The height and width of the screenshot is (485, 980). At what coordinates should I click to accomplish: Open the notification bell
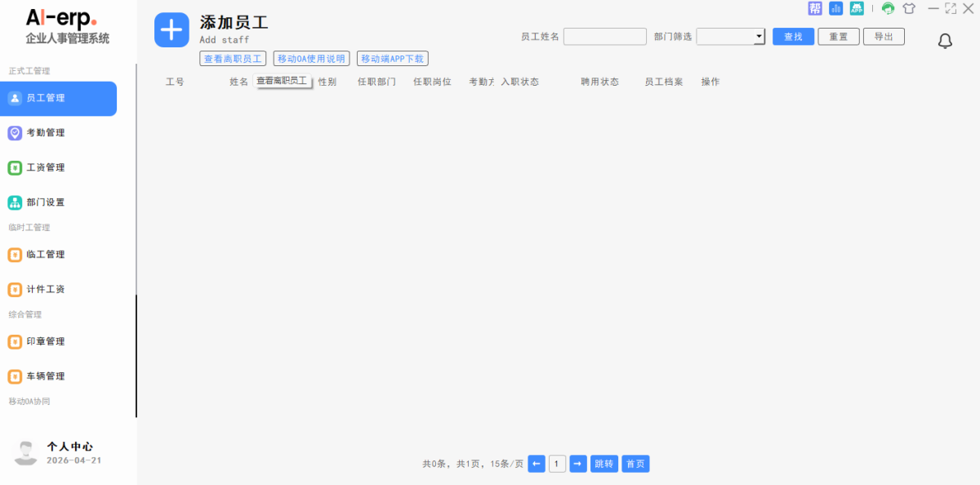[945, 41]
